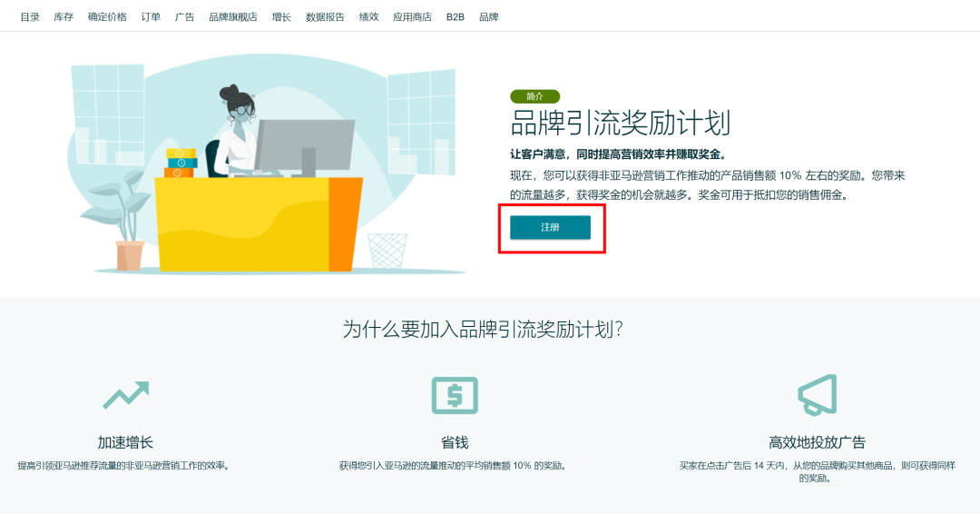
Task: Open the 库存 menu
Action: point(64,17)
